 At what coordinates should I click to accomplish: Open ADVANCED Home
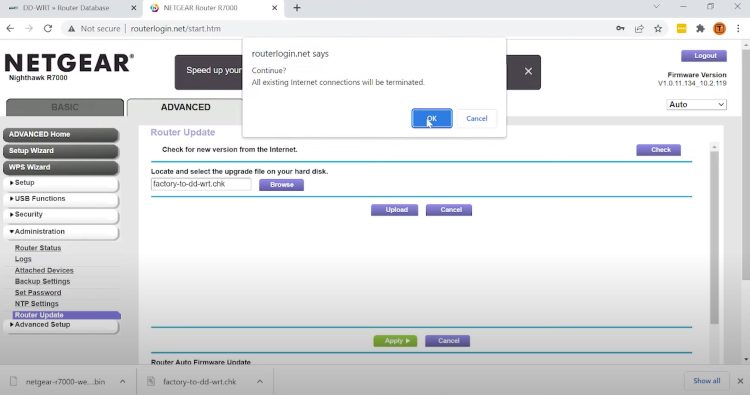tap(61, 134)
